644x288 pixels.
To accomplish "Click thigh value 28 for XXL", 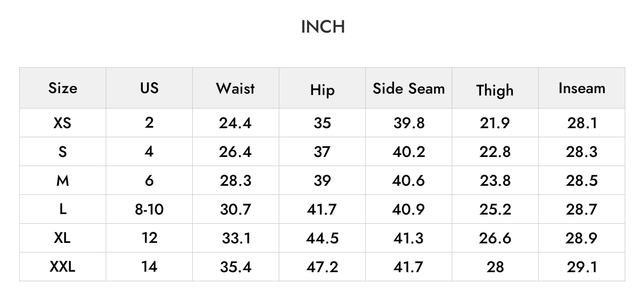I will click(x=495, y=266).
